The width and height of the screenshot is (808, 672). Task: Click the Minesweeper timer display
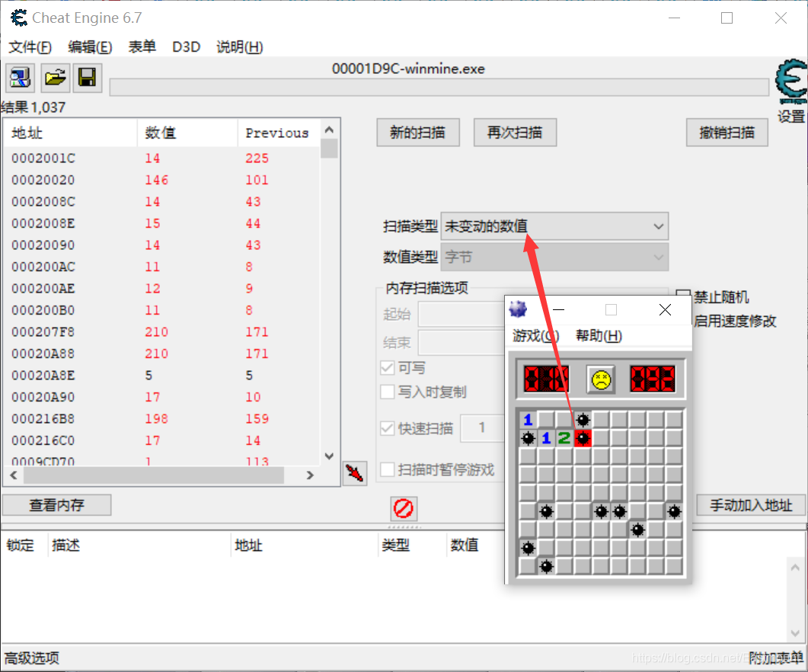(x=653, y=379)
